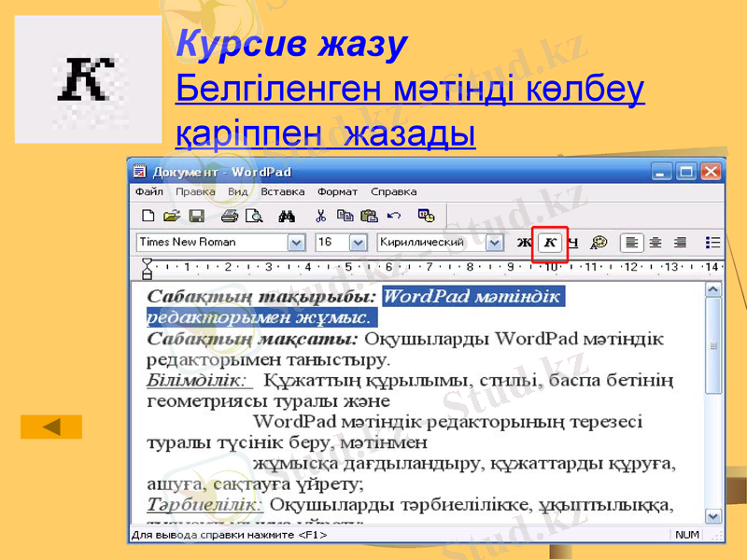Open the Times New Roman font dropdown

click(x=295, y=241)
